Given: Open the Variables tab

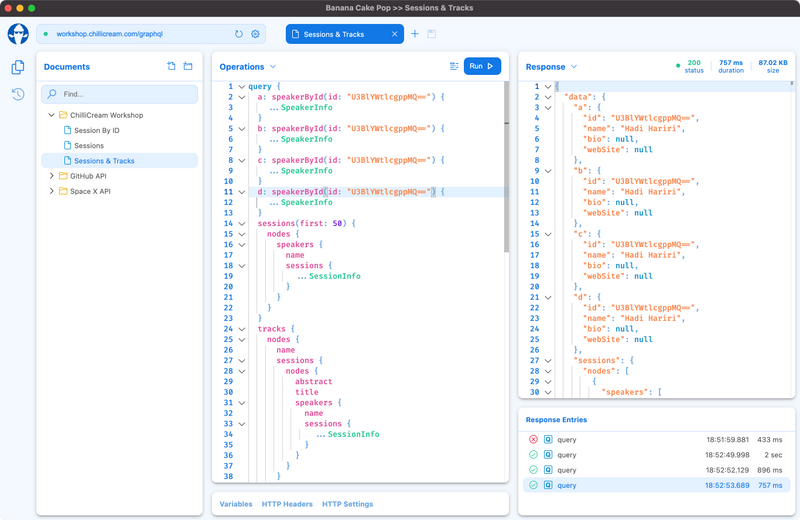Looking at the screenshot, I should (x=236, y=504).
